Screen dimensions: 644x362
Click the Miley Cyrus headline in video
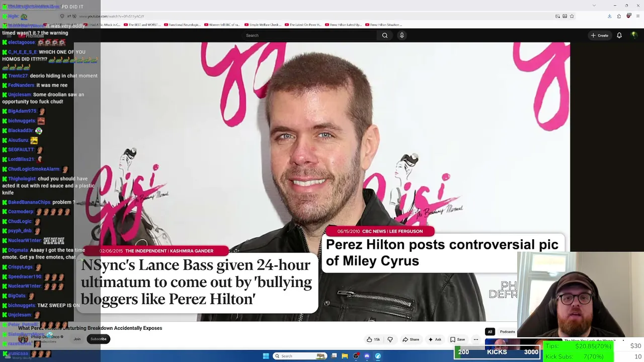[442, 253]
